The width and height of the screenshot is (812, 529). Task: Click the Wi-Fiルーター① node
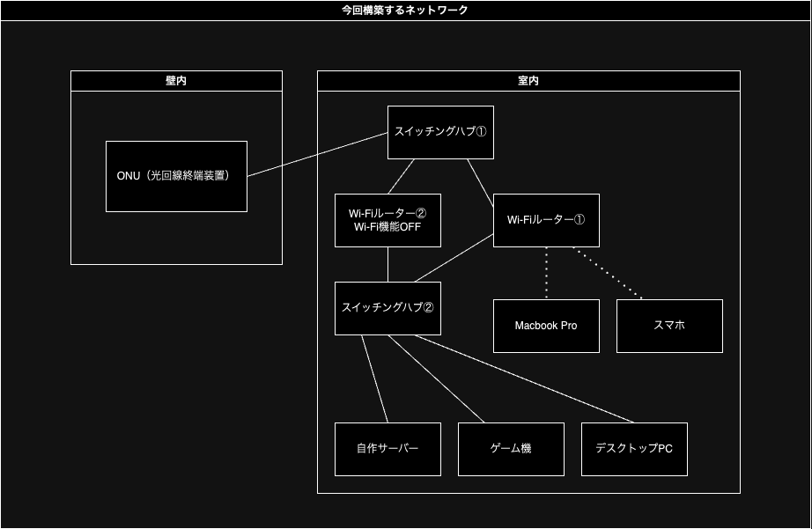[x=546, y=221]
